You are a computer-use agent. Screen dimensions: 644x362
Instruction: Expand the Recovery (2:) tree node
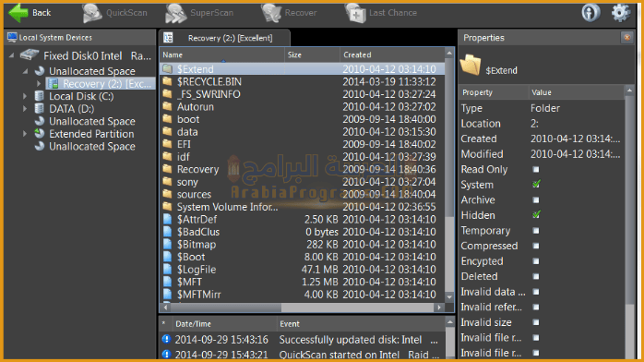click(x=39, y=84)
